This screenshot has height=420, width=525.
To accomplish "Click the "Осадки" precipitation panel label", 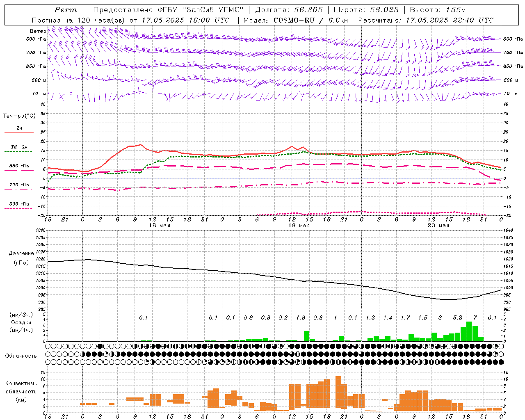I will 21,323.
